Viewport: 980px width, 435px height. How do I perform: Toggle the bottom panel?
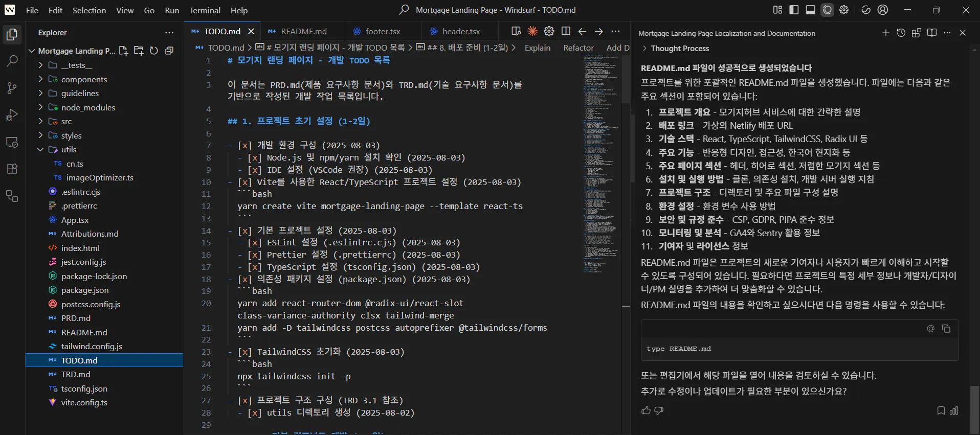click(811, 10)
